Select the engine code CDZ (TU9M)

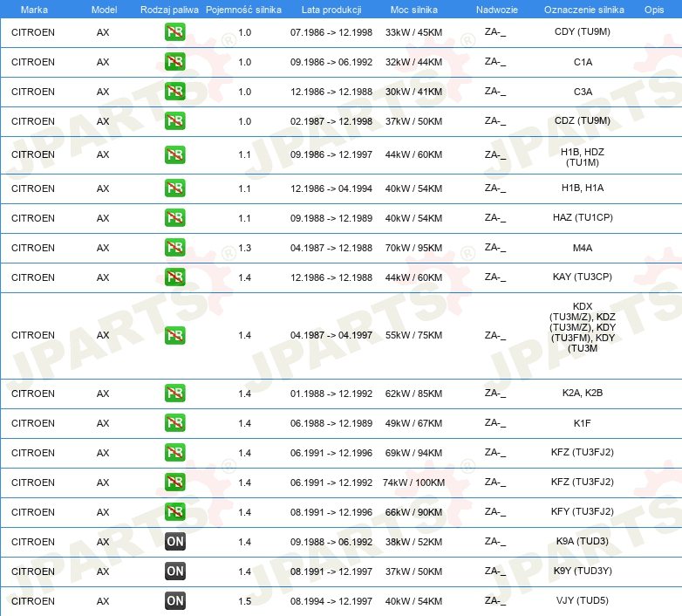[x=583, y=120]
